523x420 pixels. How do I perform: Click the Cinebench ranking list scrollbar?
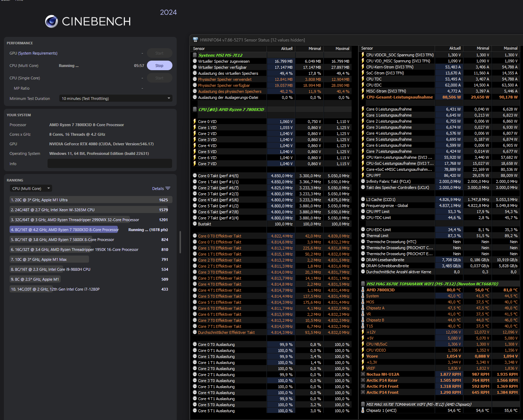pyautogui.click(x=180, y=242)
